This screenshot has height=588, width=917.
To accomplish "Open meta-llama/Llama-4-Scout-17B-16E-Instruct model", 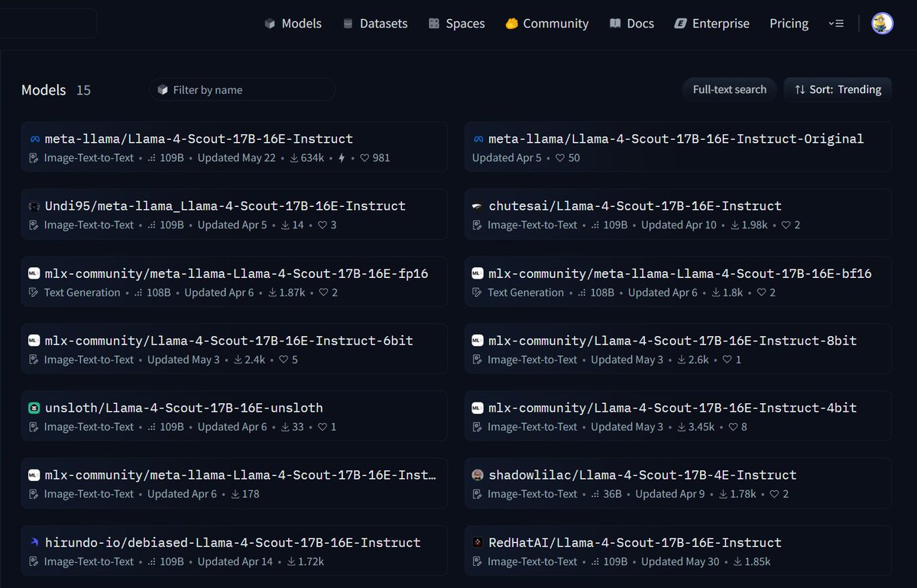I will [234, 147].
